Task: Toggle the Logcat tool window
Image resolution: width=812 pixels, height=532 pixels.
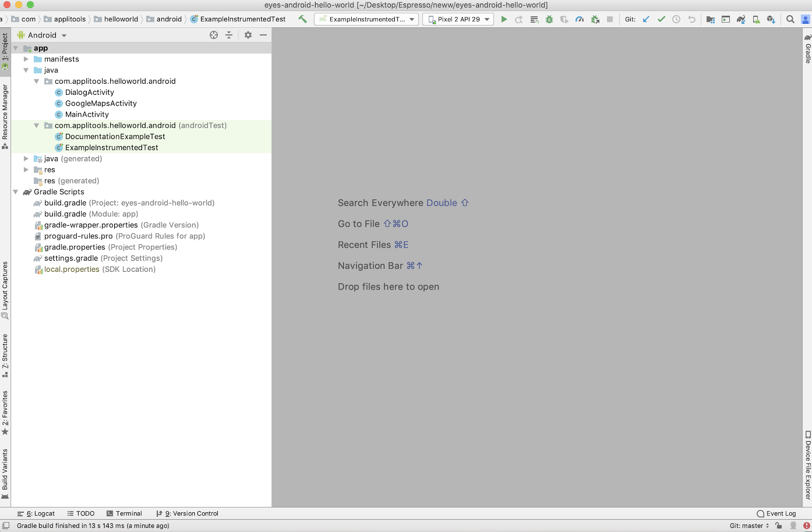Action: pyautogui.click(x=36, y=513)
